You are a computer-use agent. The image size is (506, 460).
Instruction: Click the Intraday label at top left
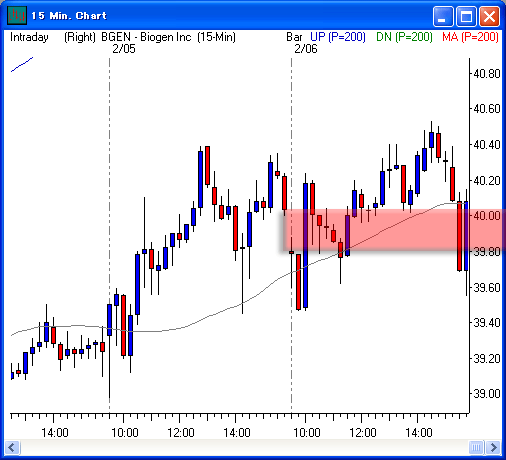(29, 37)
